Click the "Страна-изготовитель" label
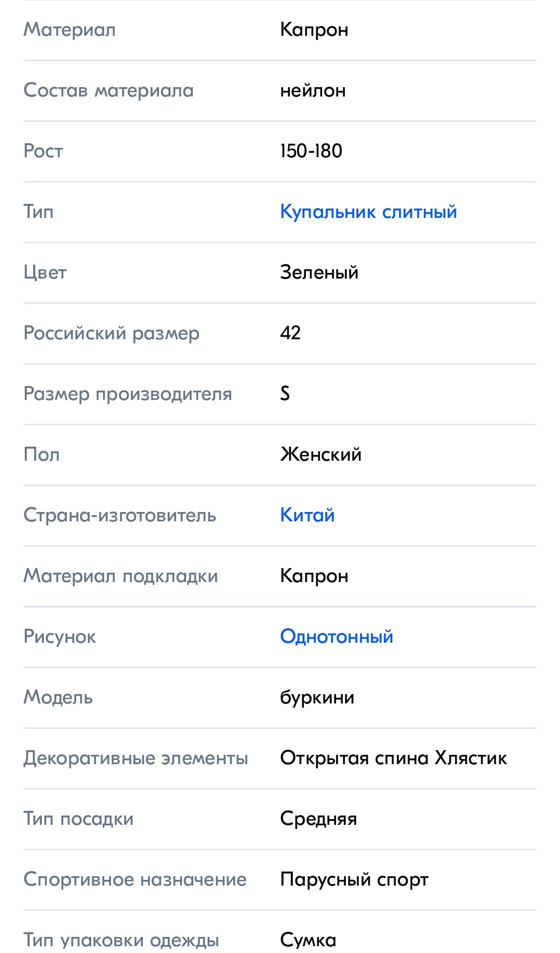This screenshot has height=953, width=560. click(119, 515)
